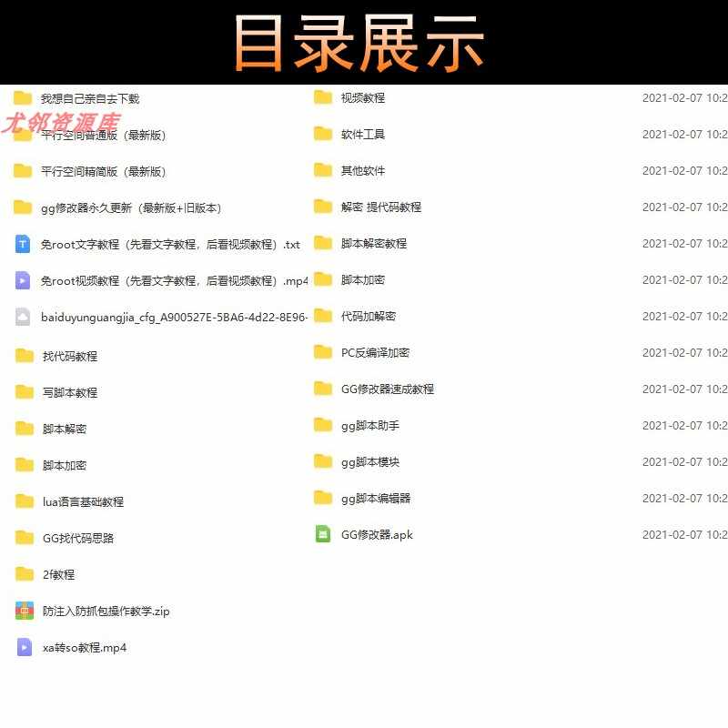
Task: Click the MP4 icon for 免root视频教程
Action: 23,280
